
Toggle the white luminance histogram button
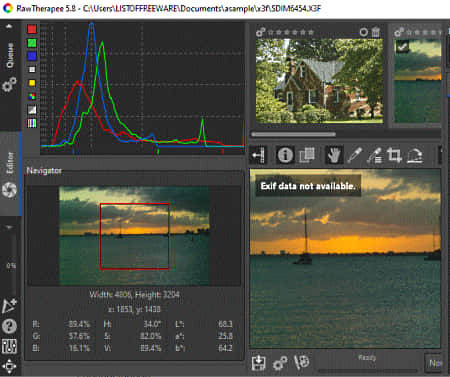pyautogui.click(x=32, y=70)
